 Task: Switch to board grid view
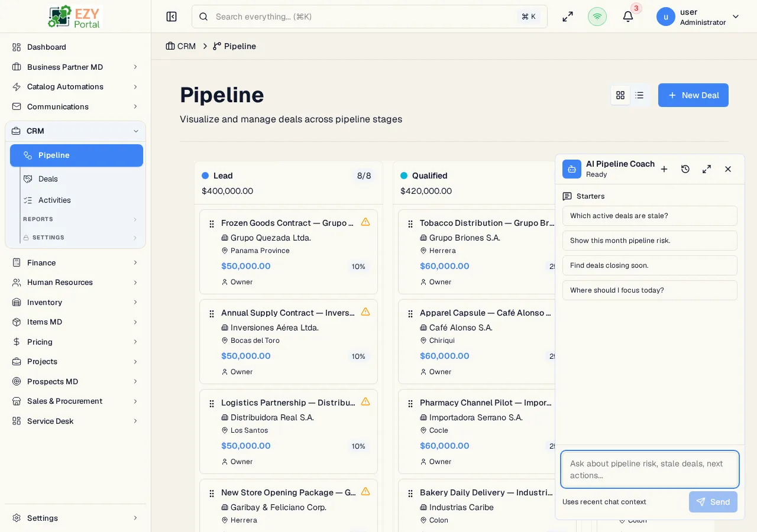point(620,95)
